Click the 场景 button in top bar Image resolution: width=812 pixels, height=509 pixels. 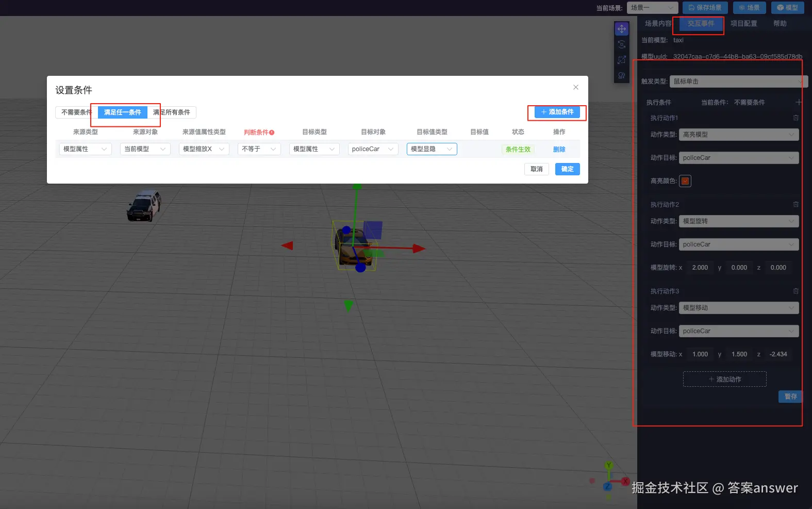(x=750, y=8)
